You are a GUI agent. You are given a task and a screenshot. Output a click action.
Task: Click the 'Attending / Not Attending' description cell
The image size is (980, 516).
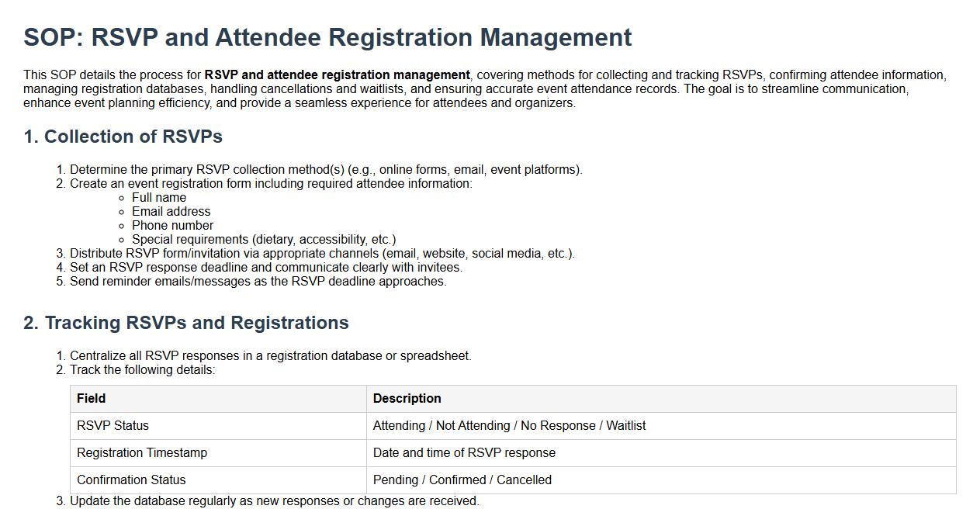click(x=509, y=426)
